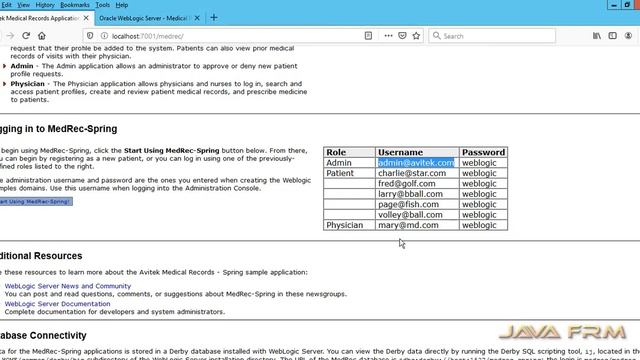Restore down the Firefox window
The width and height of the screenshot is (640, 360).
(627, 5)
